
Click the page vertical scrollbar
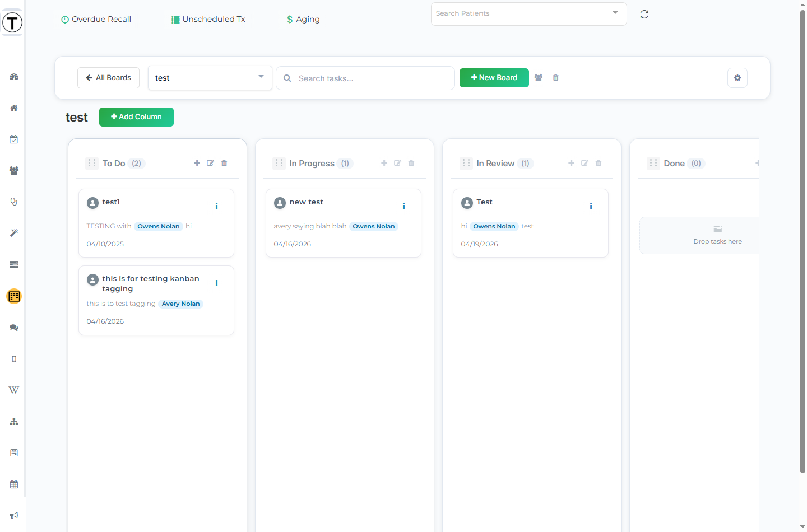803,241
